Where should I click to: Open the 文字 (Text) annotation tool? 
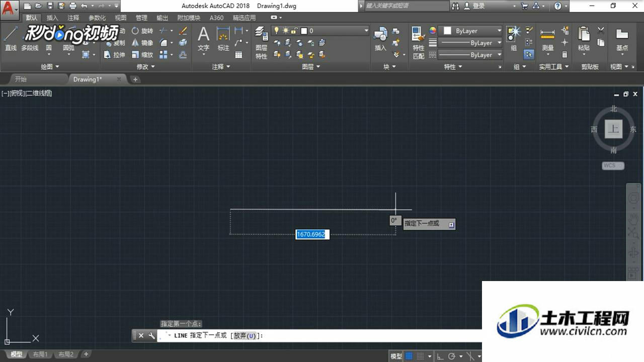[x=203, y=39]
